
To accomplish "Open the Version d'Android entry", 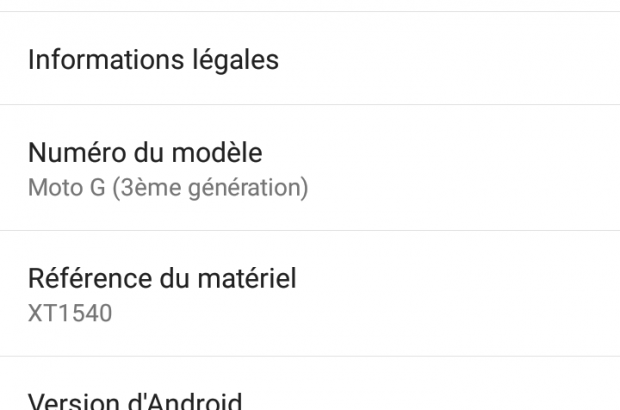I will tap(135, 401).
